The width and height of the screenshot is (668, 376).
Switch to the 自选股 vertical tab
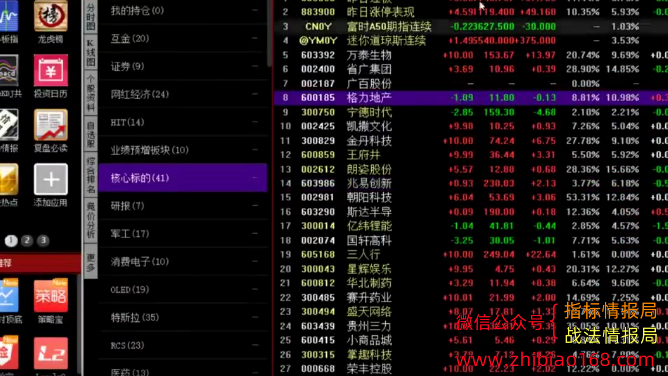click(91, 135)
